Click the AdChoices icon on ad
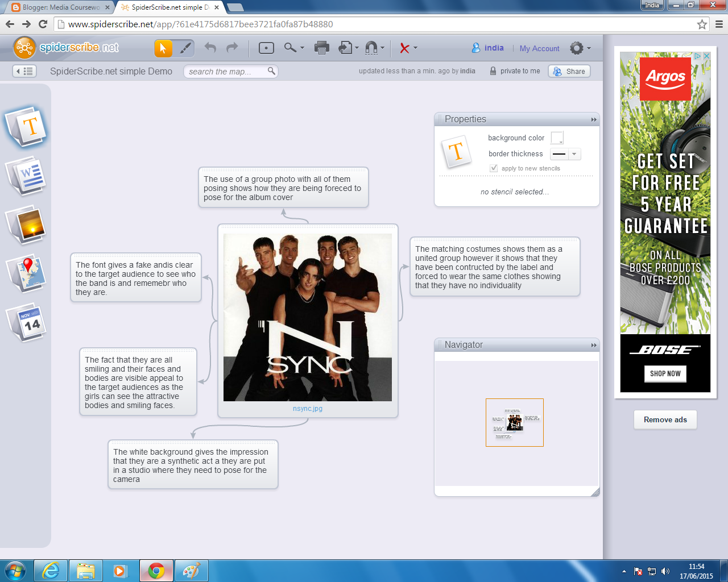The image size is (728, 582). point(697,56)
